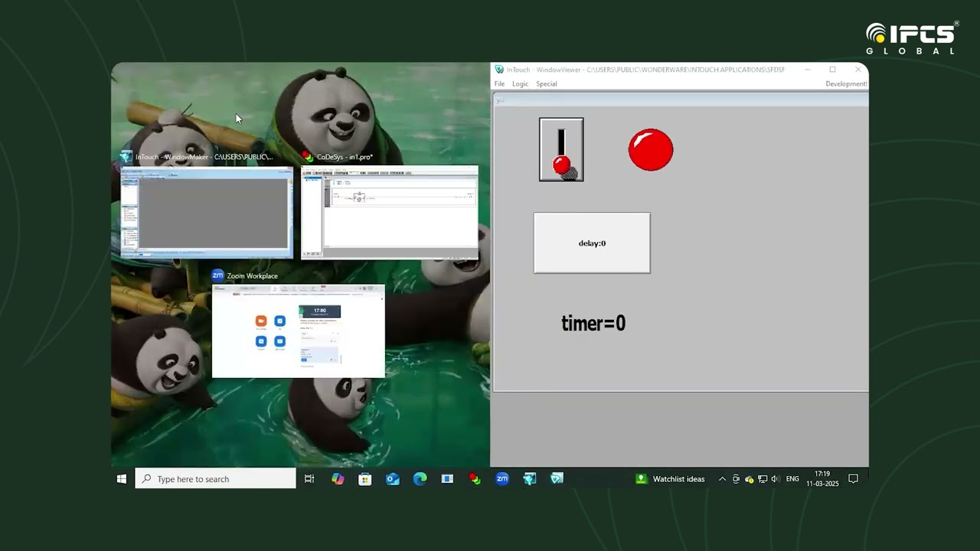Open the Windows Start menu
980x551 pixels.
[122, 479]
